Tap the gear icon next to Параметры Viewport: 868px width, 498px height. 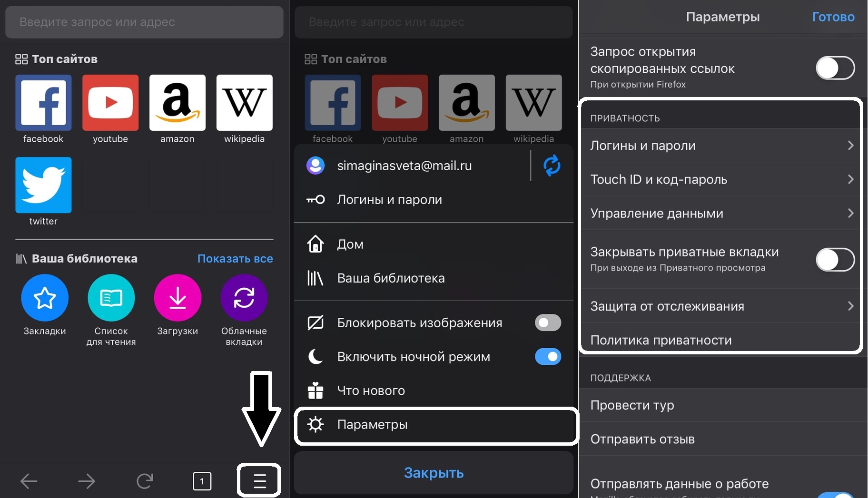pos(316,424)
